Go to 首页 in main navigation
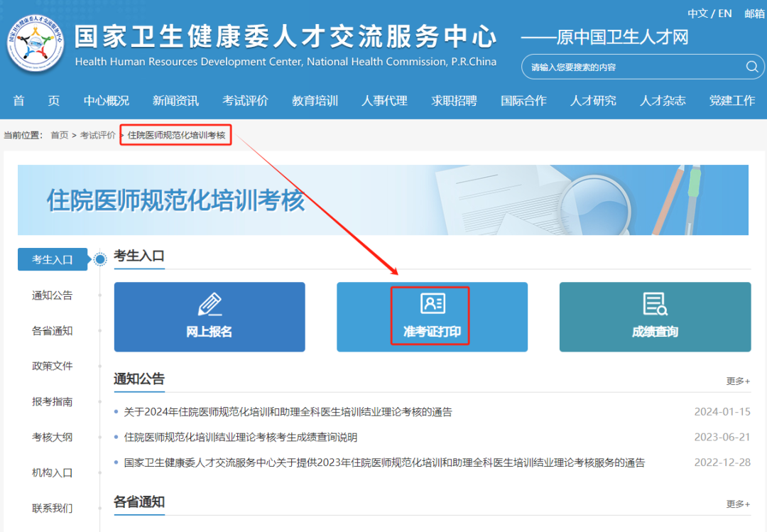The image size is (767, 532). pyautogui.click(x=36, y=100)
